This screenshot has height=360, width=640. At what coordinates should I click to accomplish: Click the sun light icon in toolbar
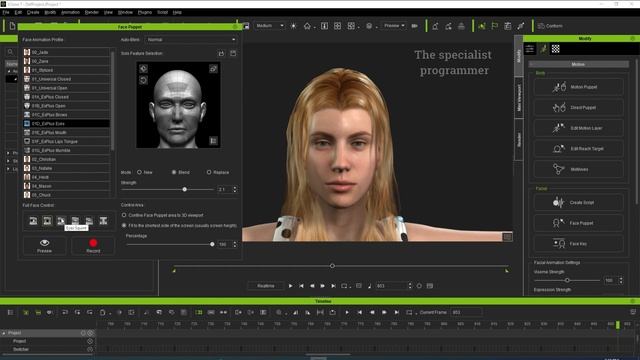pyautogui.click(x=293, y=26)
